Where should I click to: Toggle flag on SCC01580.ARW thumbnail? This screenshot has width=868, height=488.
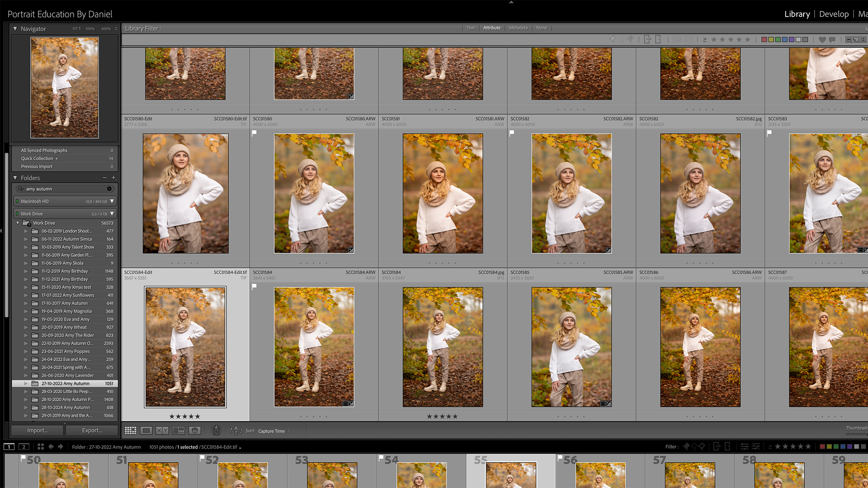click(x=254, y=133)
